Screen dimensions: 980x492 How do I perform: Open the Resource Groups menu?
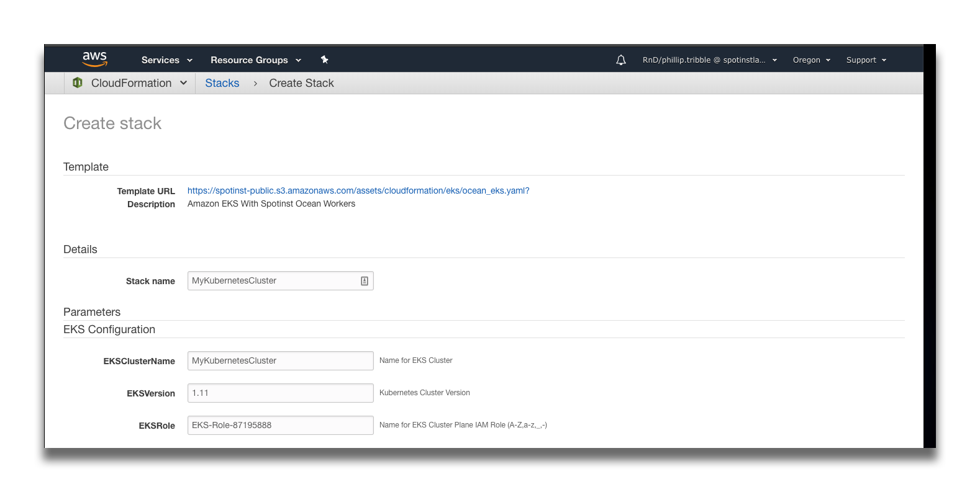pyautogui.click(x=255, y=60)
